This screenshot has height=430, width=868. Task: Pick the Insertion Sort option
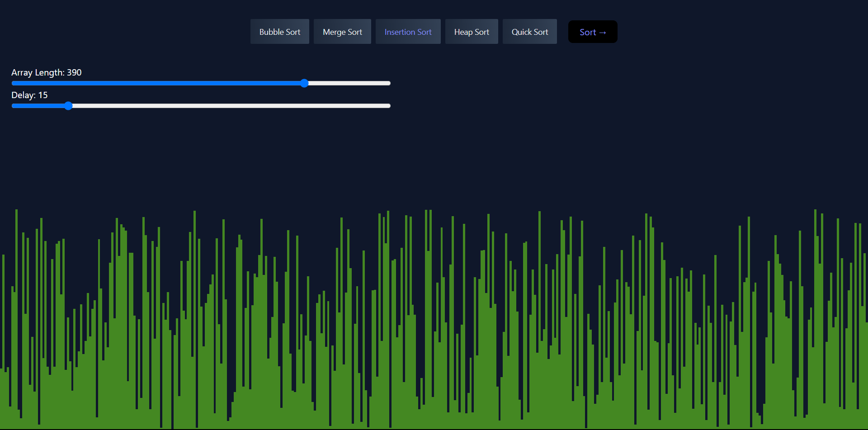coord(408,32)
